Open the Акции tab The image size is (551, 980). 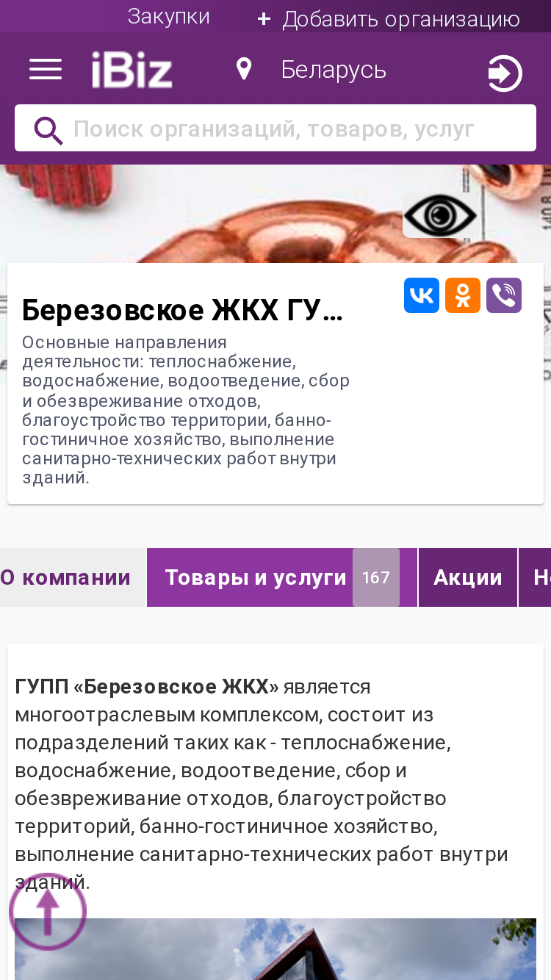click(468, 577)
